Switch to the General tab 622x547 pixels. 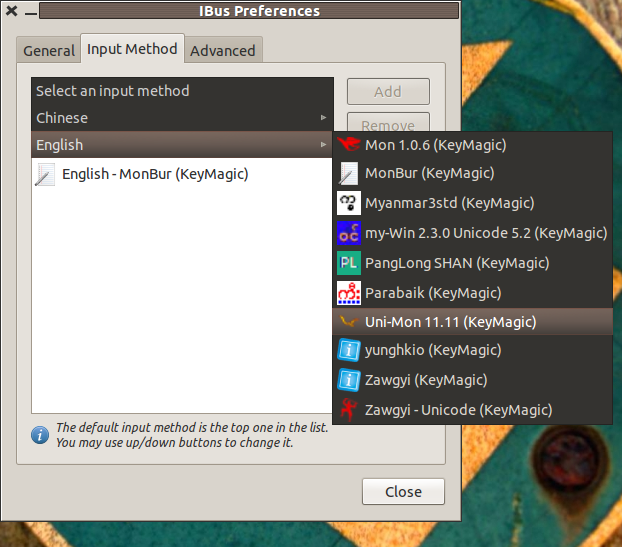click(49, 50)
